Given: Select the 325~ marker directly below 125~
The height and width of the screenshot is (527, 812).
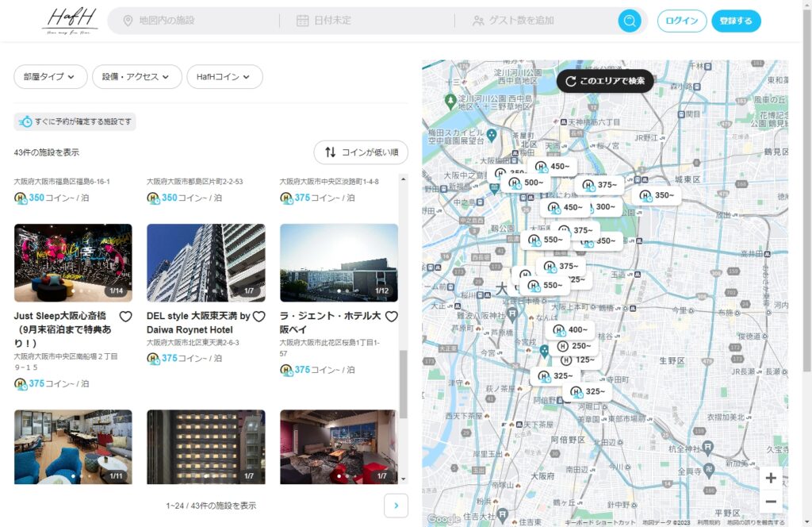Looking at the screenshot, I should (556, 376).
